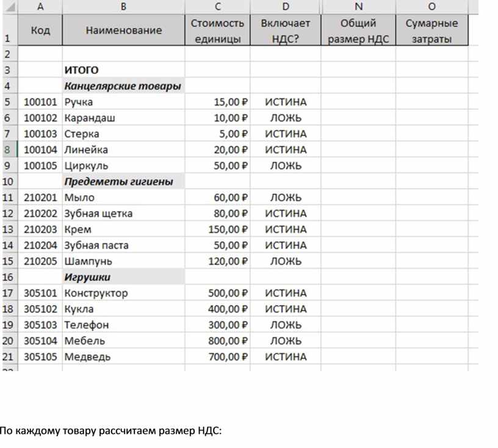Click the "Включает НДС?" header cell

[286, 31]
